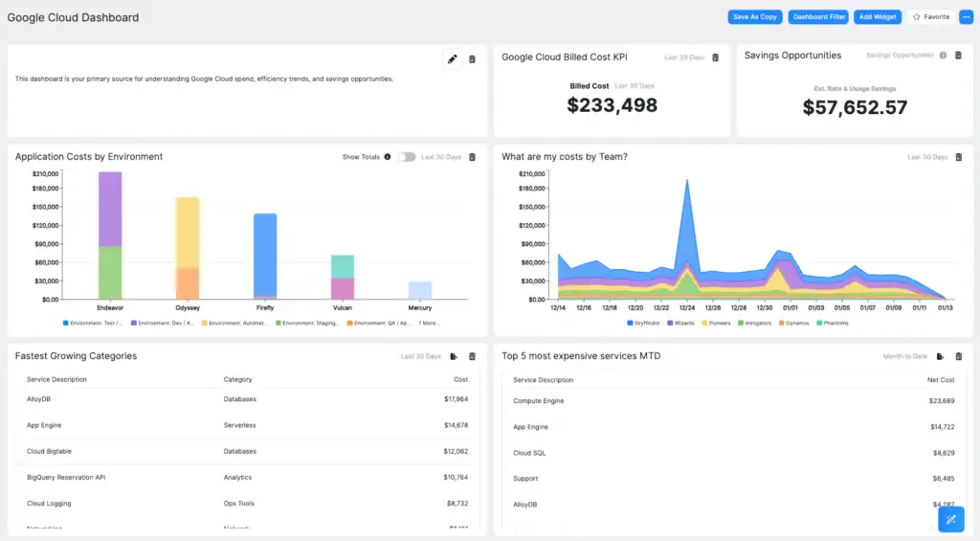
Task: Delete the Google Cloud Billed Cost KPI widget
Action: point(716,57)
